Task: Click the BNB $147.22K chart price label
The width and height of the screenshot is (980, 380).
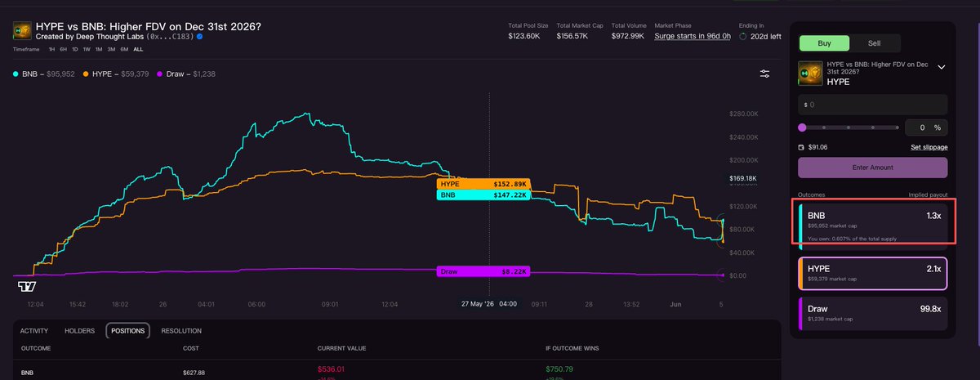Action: tap(483, 195)
